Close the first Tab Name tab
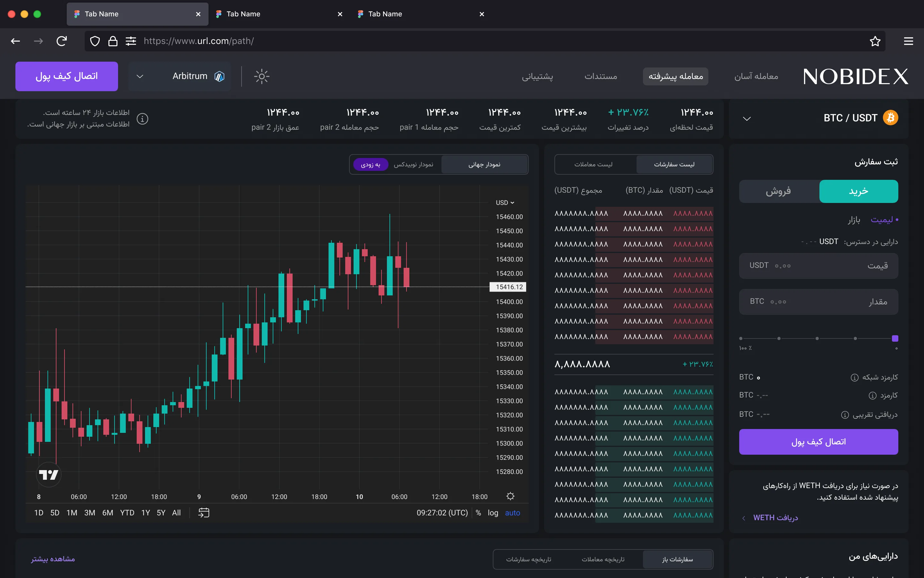The height and width of the screenshot is (578, 924). coord(198,14)
